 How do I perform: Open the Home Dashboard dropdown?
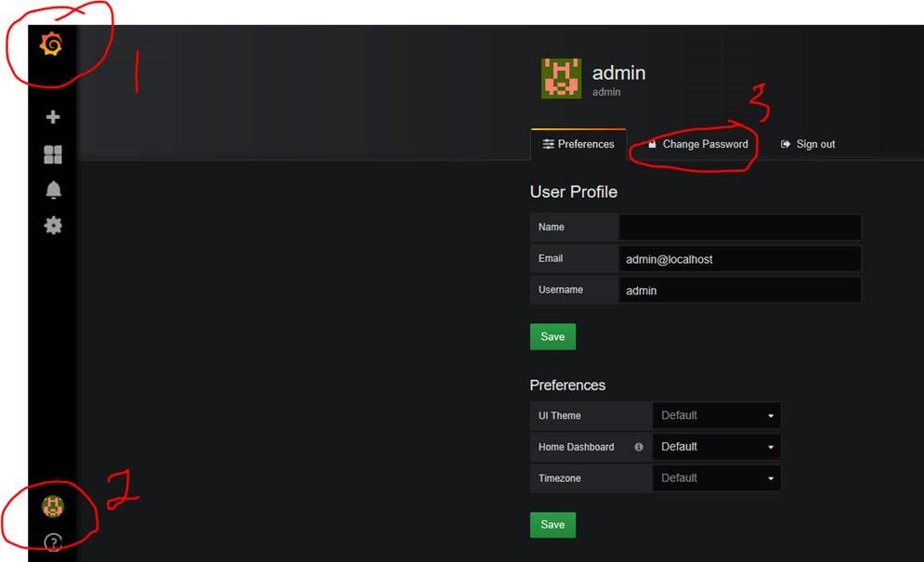717,447
